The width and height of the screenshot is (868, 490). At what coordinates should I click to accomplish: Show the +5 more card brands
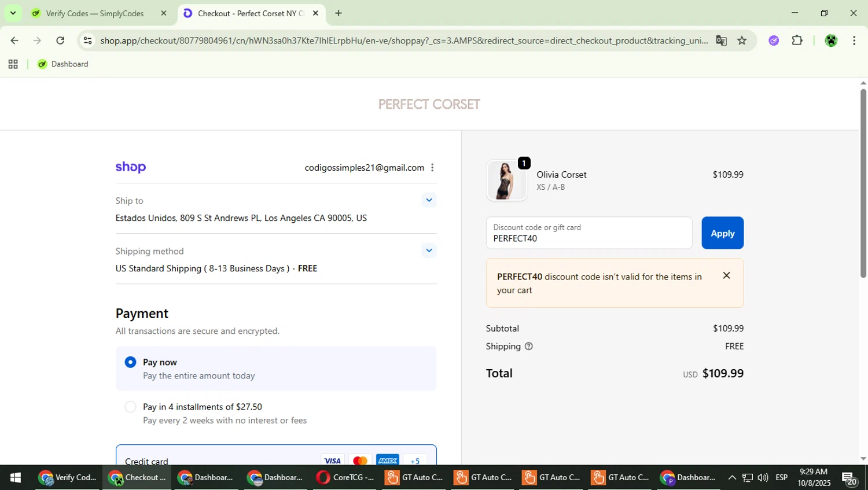click(x=415, y=460)
